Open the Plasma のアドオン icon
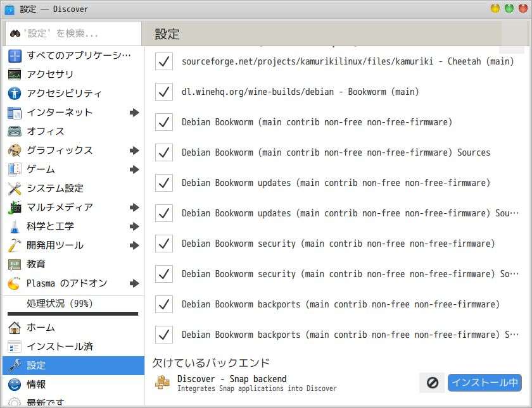The image size is (532, 408). pyautogui.click(x=14, y=283)
